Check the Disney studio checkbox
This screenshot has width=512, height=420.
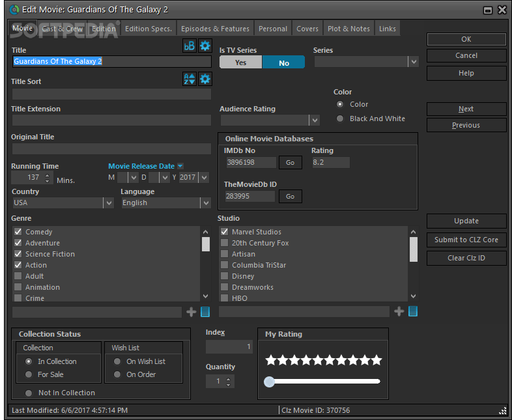(x=225, y=276)
